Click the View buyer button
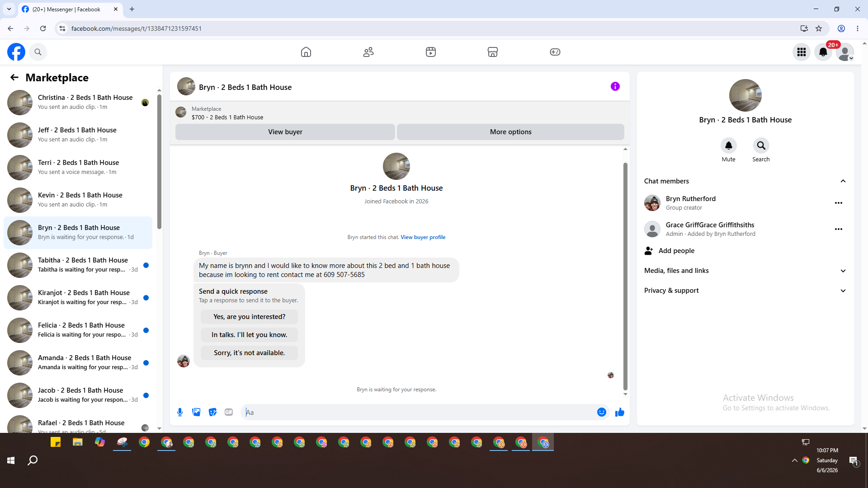The height and width of the screenshot is (488, 868). pyautogui.click(x=285, y=132)
